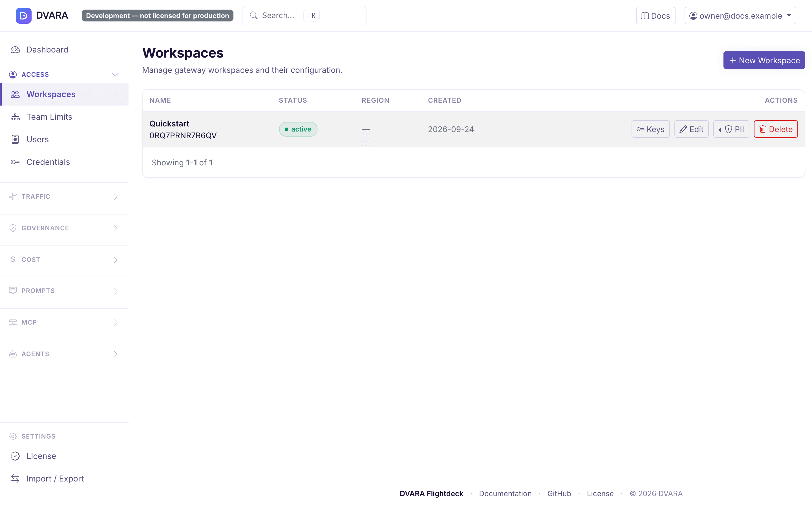
Task: Collapse the Access section chevron
Action: [115, 75]
